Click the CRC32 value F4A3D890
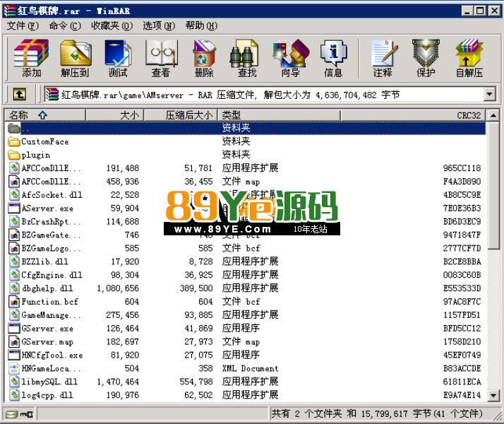Image resolution: width=504 pixels, height=424 pixels. pyautogui.click(x=462, y=182)
